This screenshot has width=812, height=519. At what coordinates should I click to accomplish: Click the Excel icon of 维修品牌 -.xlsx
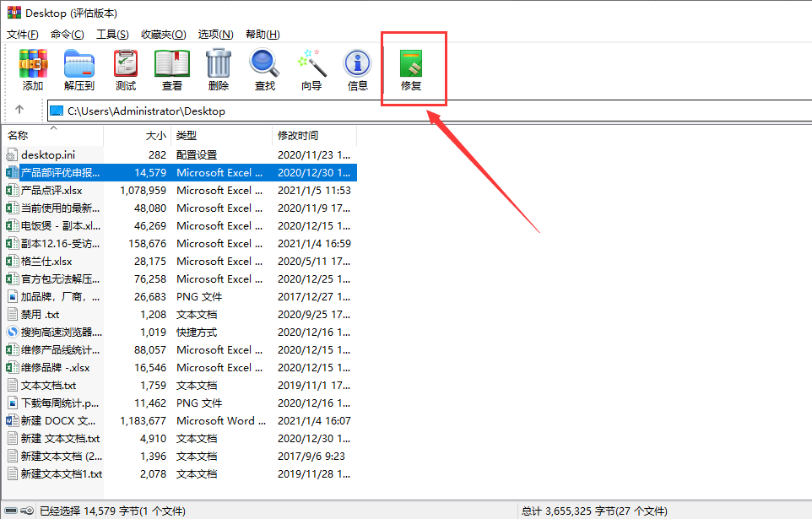click(x=11, y=368)
